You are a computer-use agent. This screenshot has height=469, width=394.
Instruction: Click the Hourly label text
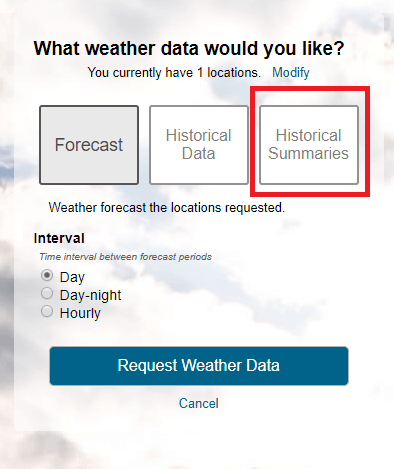[80, 313]
